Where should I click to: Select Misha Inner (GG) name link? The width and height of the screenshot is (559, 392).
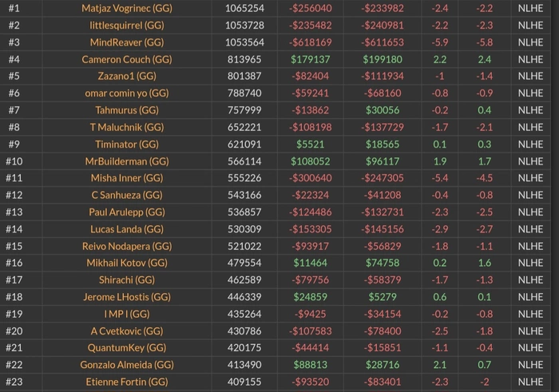(127, 178)
